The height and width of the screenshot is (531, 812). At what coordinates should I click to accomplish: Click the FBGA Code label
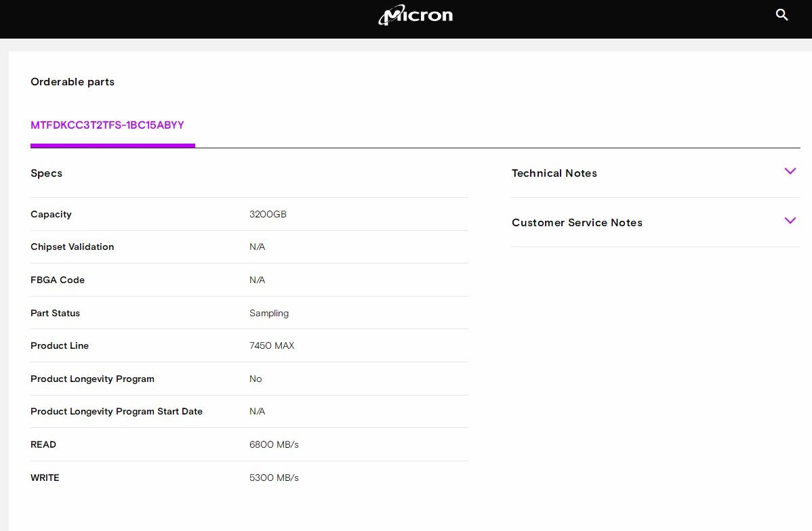click(58, 280)
